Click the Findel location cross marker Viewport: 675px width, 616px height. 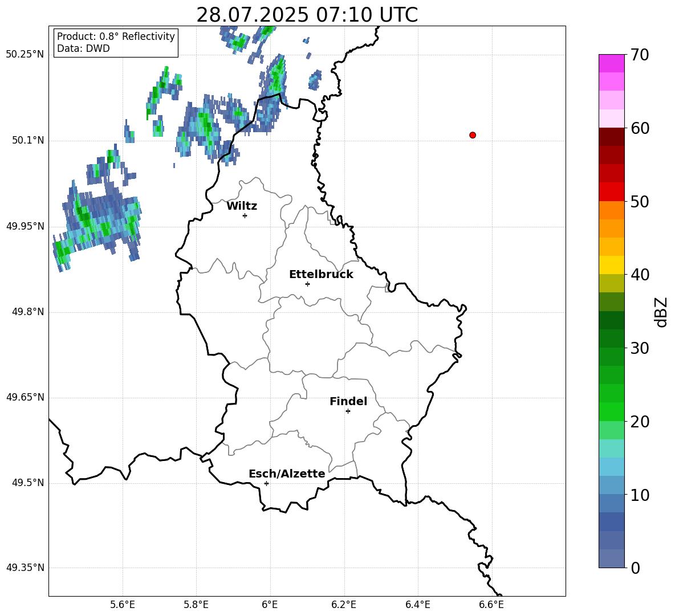(x=348, y=411)
